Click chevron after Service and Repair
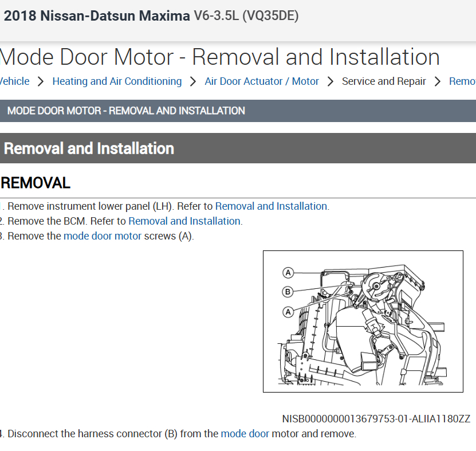Viewport: 476px width, 451px height. tap(438, 81)
